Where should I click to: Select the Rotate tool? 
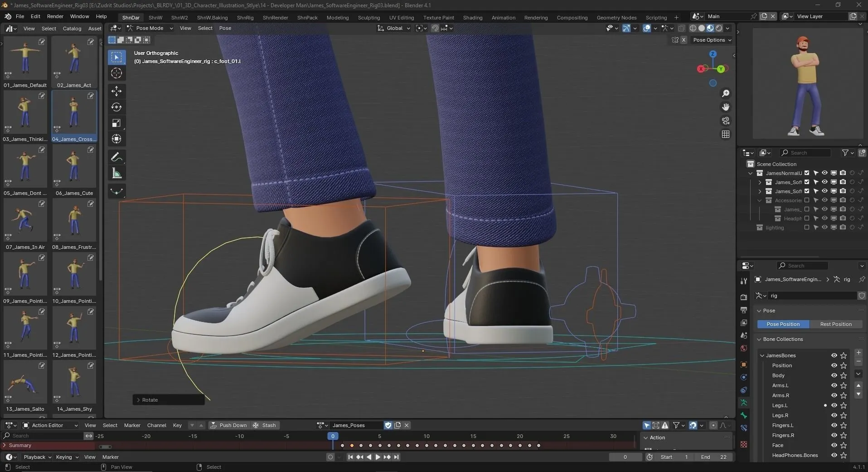click(x=116, y=107)
